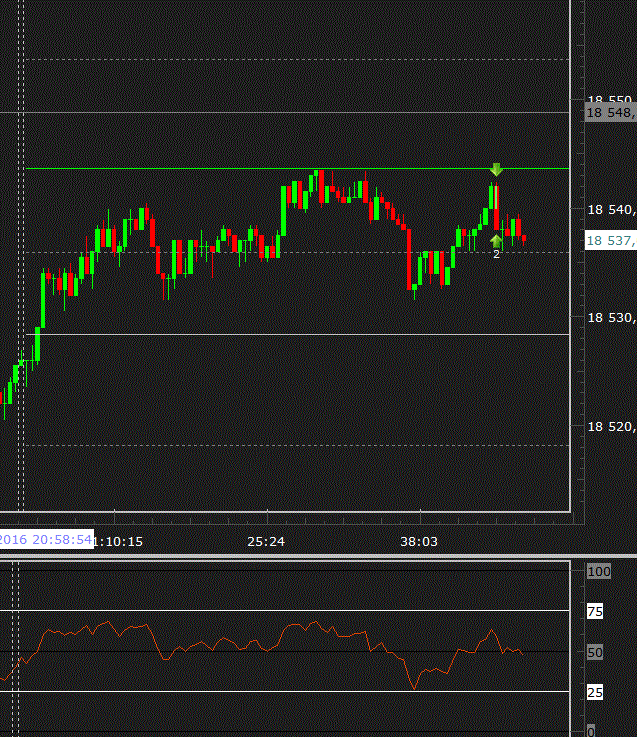Click the oscillator 100 level label

[599, 572]
